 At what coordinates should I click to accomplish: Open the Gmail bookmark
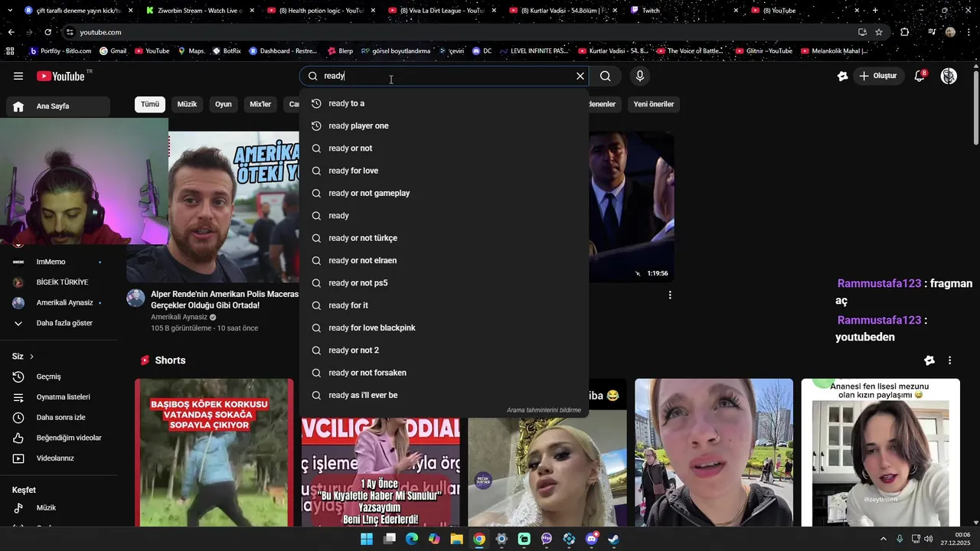pos(113,51)
